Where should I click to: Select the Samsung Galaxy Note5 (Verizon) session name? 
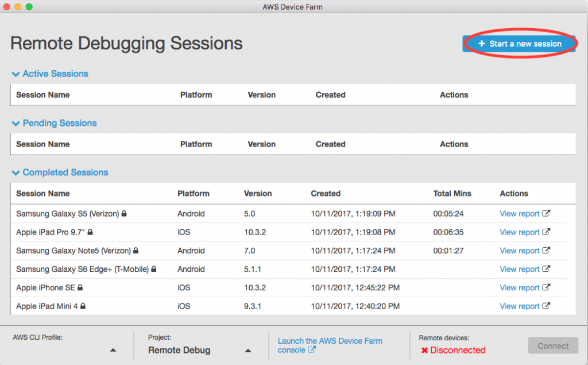pos(73,251)
